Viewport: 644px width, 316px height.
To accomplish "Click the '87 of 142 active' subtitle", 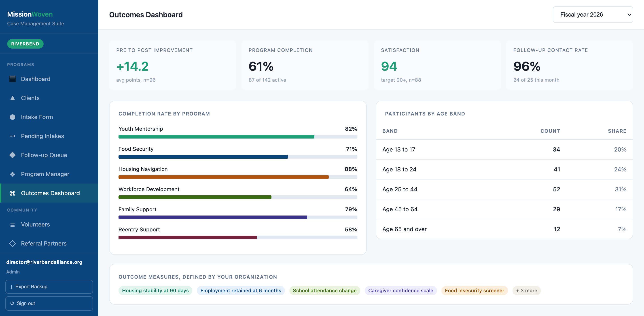I will coord(267,80).
